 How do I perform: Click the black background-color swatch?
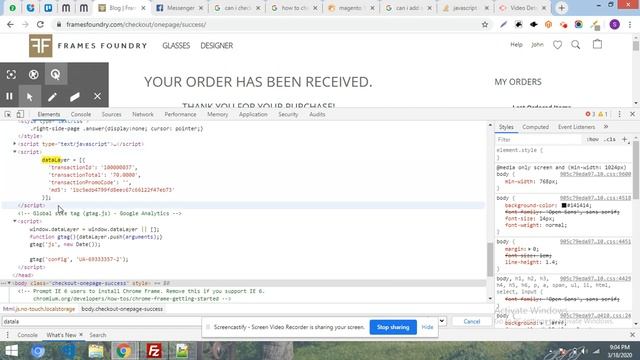click(x=564, y=205)
